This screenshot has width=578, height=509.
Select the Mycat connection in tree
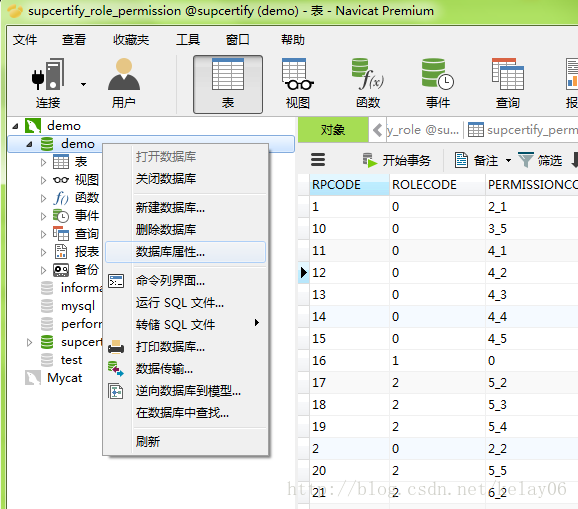(x=65, y=378)
